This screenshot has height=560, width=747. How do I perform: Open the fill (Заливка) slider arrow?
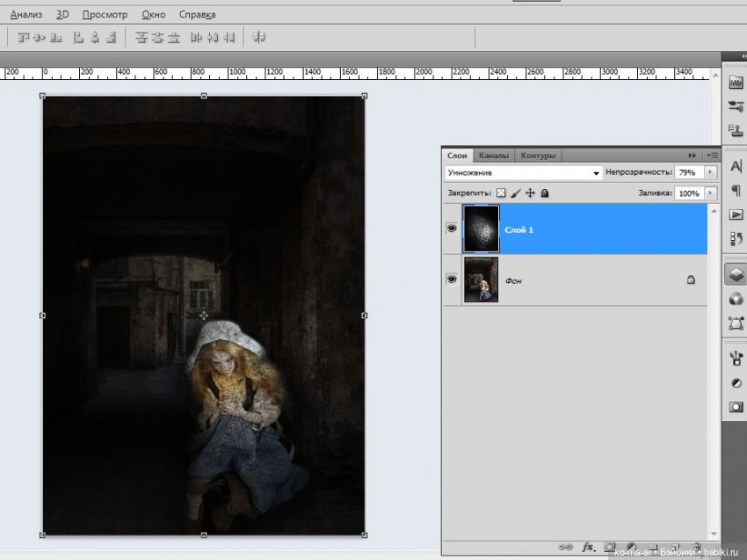(710, 193)
